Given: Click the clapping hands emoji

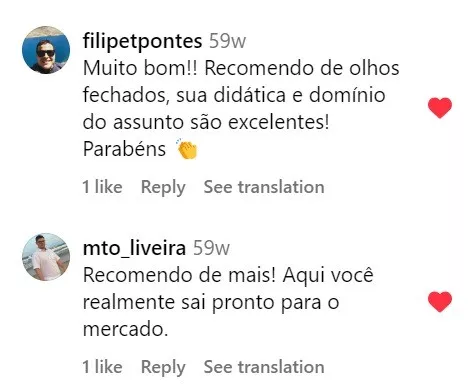Looking at the screenshot, I should click(187, 149).
